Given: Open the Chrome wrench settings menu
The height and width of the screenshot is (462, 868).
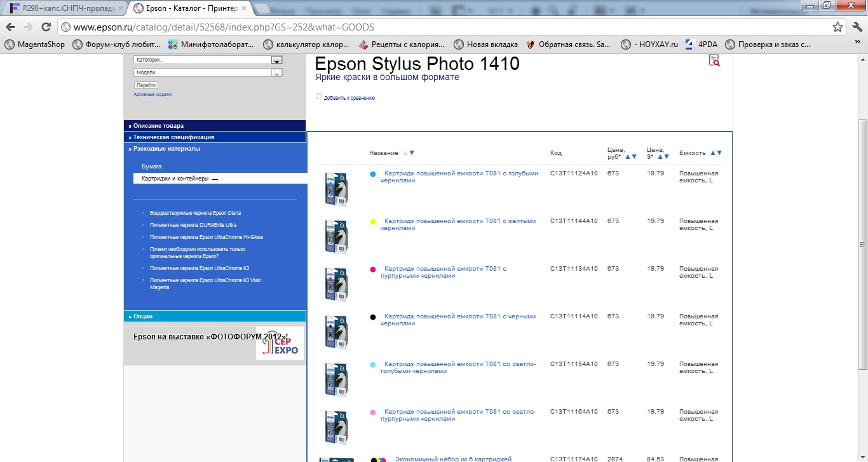Looking at the screenshot, I should pyautogui.click(x=857, y=27).
